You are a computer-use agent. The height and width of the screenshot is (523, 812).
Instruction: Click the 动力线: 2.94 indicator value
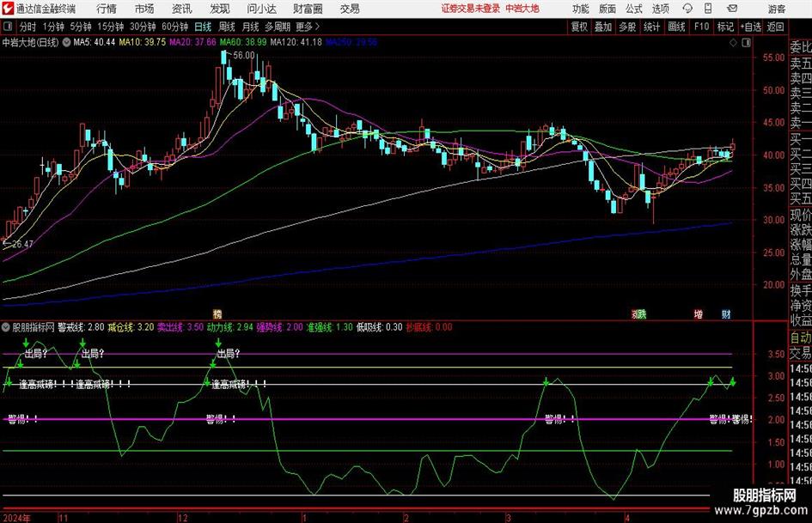coord(230,327)
